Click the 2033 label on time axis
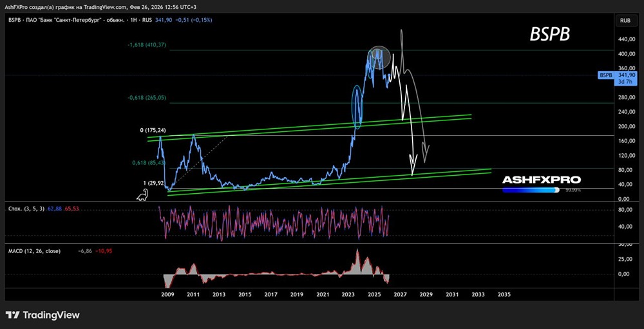This screenshot has height=329, width=644. [x=478, y=294]
